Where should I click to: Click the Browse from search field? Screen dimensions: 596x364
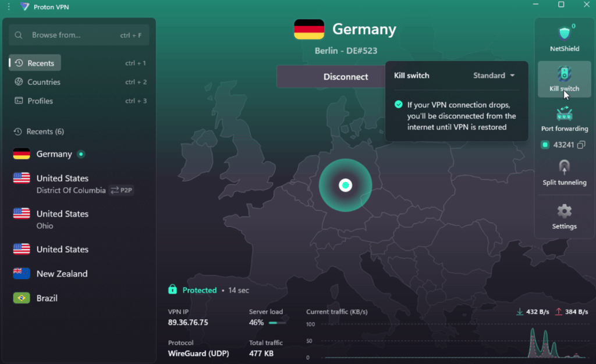click(79, 35)
